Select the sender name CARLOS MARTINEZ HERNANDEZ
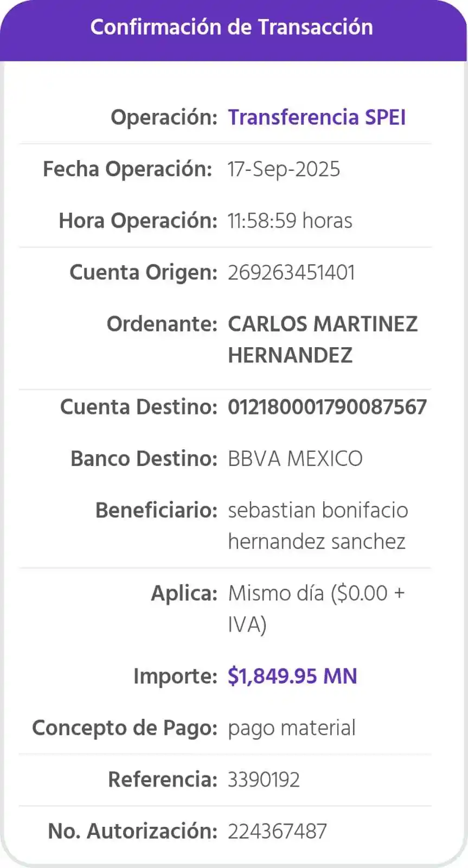Image resolution: width=468 pixels, height=868 pixels. tap(322, 339)
